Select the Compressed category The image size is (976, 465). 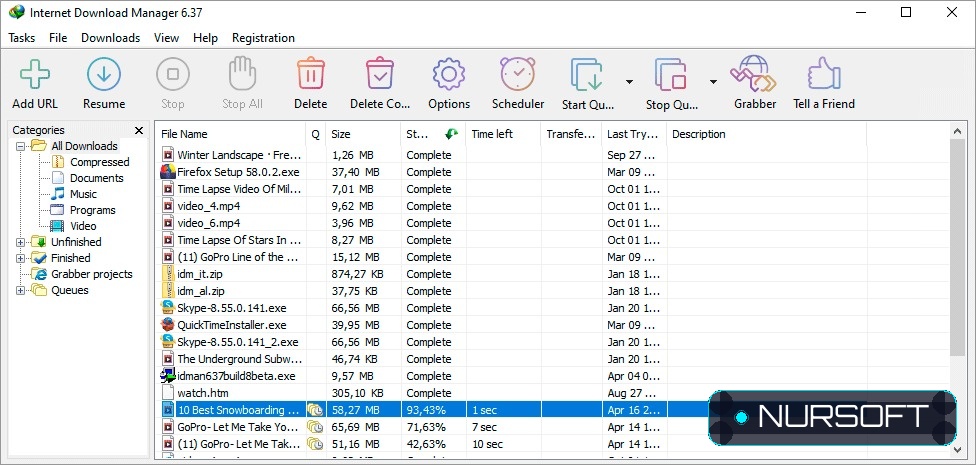coord(100,162)
